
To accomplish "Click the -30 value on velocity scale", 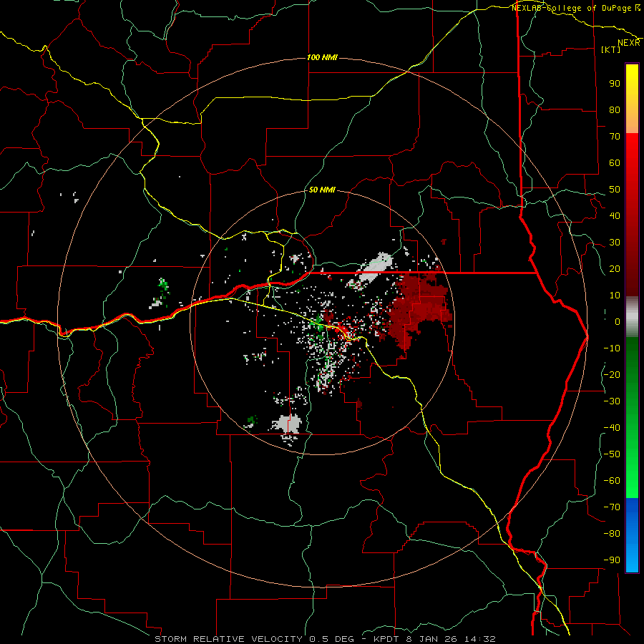I will point(612,401).
